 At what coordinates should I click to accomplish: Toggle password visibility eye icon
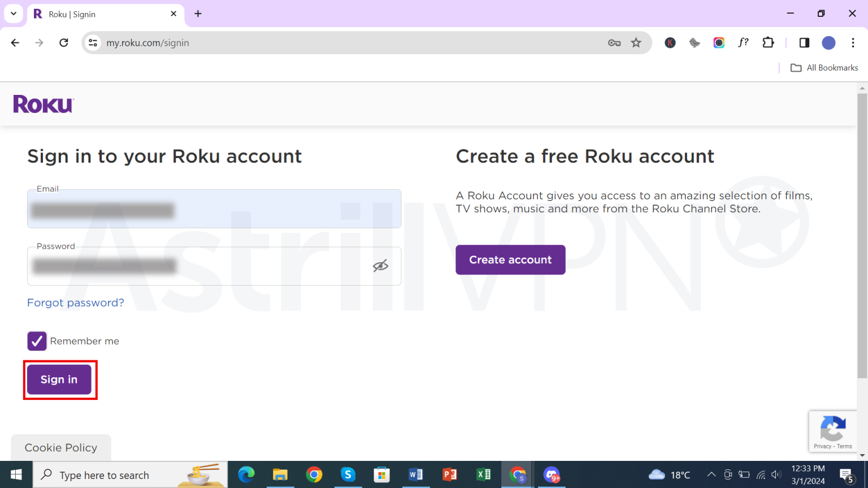pos(380,265)
